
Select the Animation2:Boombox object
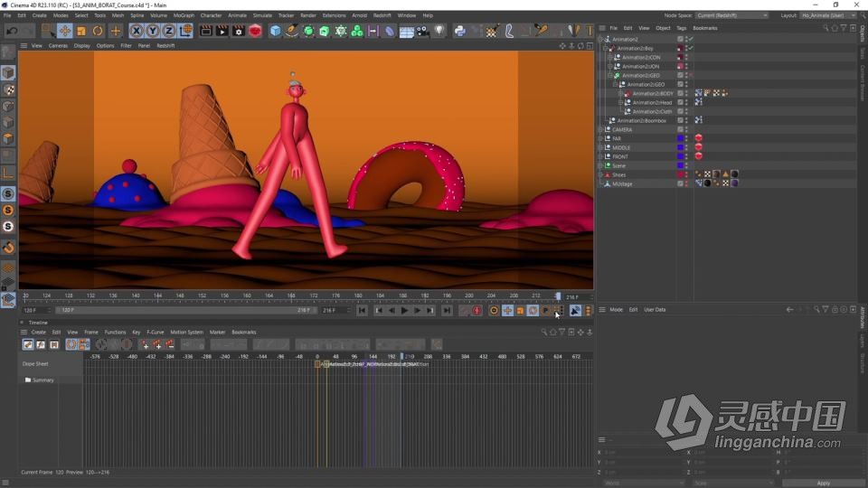point(642,120)
